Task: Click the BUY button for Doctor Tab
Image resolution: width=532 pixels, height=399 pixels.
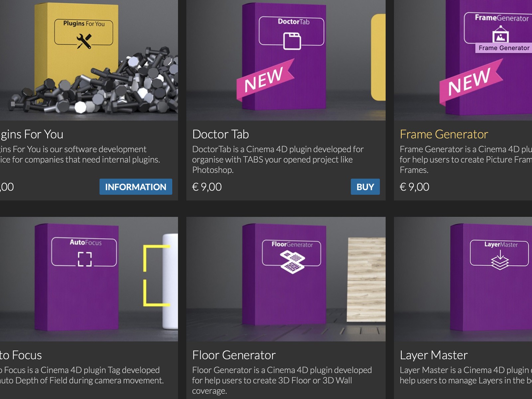Action: click(x=365, y=187)
